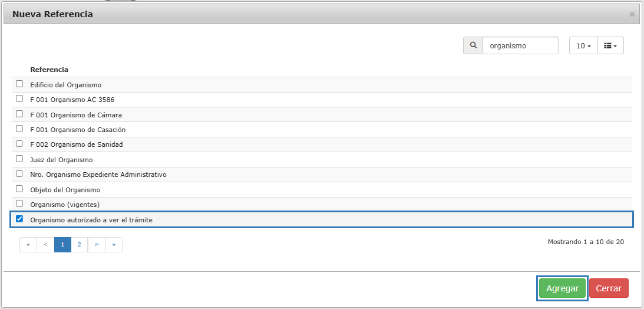Click the red Cerrar button

(x=609, y=288)
